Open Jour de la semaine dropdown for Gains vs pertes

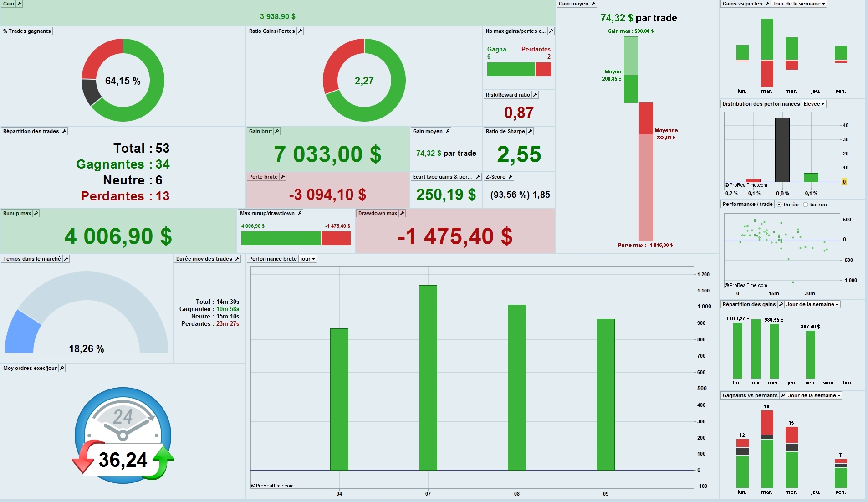click(x=798, y=4)
